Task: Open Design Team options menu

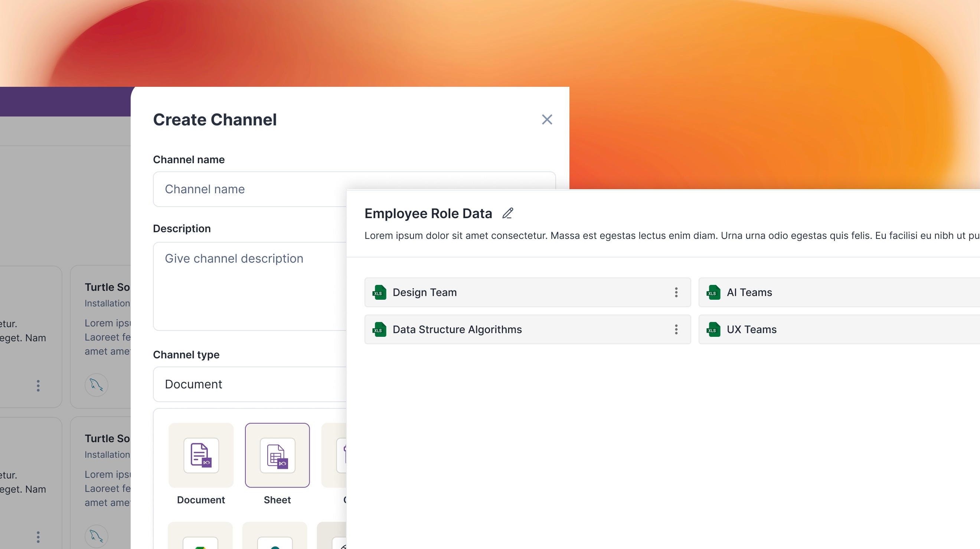Action: (x=676, y=292)
